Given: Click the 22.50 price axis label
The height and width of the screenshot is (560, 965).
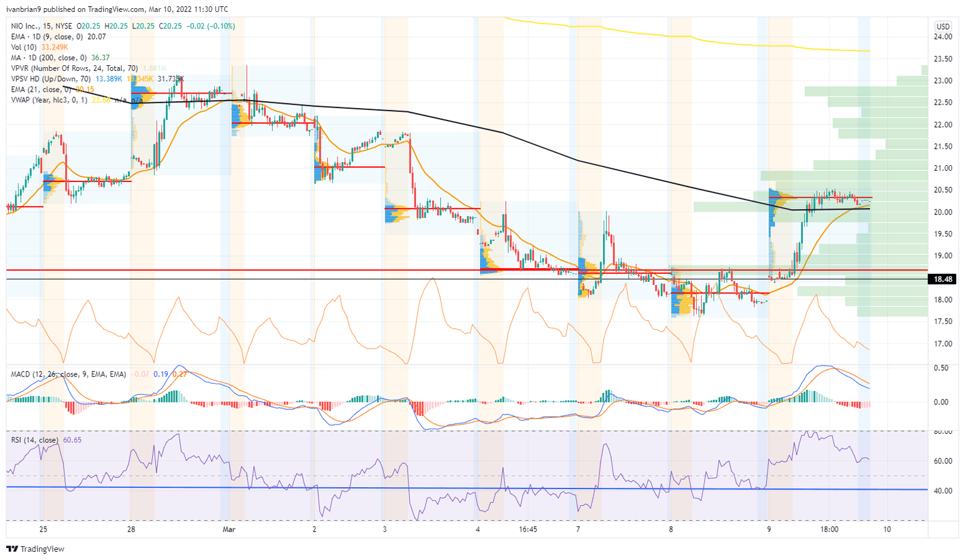Looking at the screenshot, I should (942, 103).
